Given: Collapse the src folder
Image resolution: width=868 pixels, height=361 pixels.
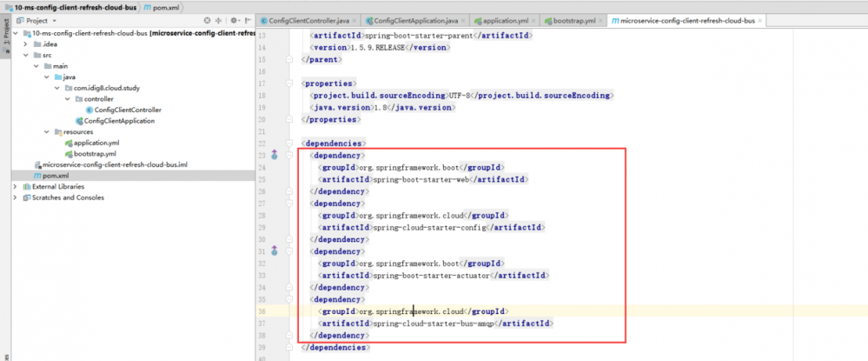Looking at the screenshot, I should point(26,55).
